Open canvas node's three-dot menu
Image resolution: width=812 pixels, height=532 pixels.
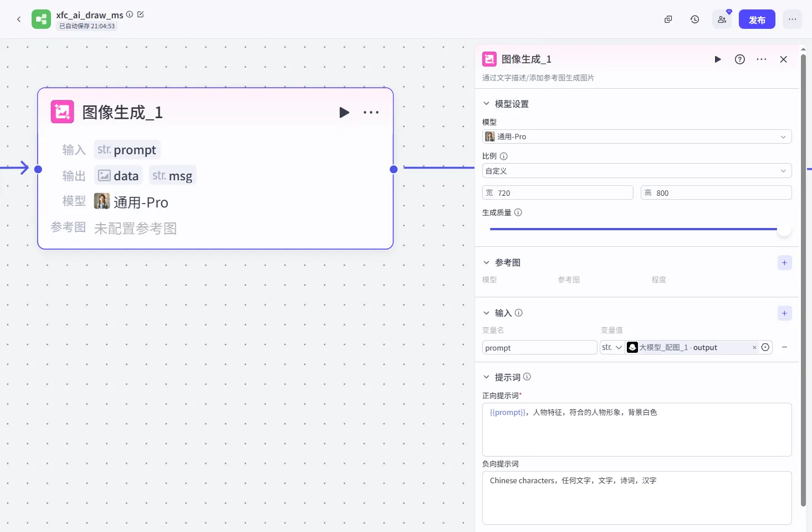[x=371, y=113]
